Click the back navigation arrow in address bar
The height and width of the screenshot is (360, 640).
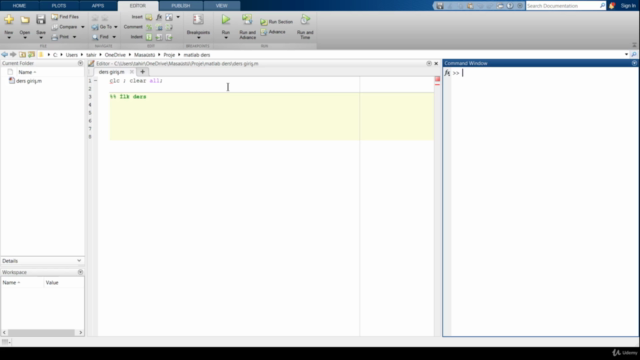click(x=4, y=54)
